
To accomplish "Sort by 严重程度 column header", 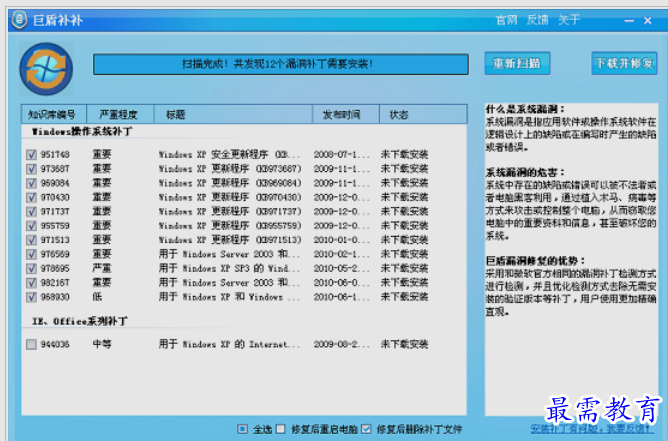I will [x=120, y=114].
